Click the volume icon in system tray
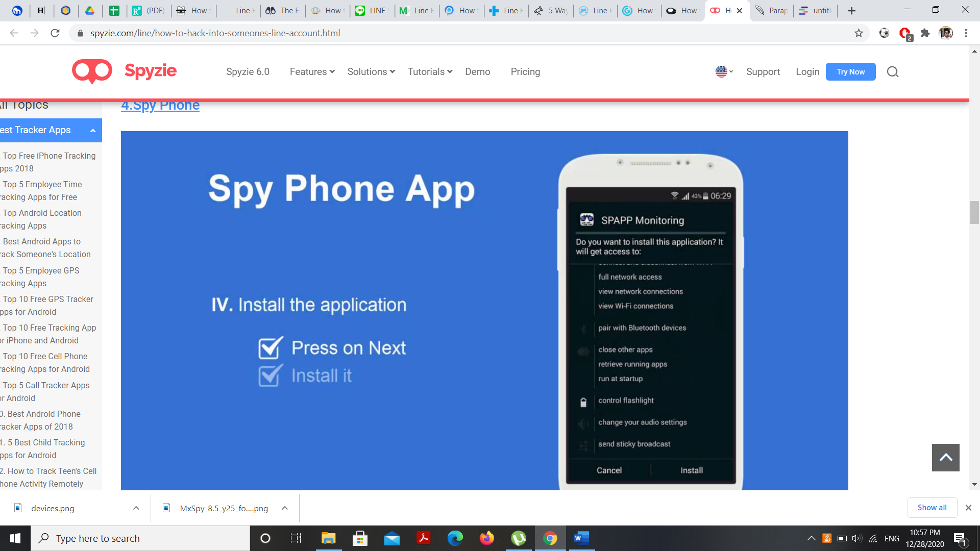Screen dimensions: 980x551 [x=857, y=538]
